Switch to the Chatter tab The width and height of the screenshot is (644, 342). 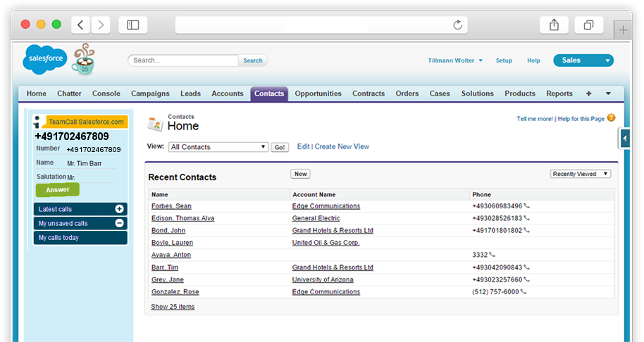coord(70,94)
